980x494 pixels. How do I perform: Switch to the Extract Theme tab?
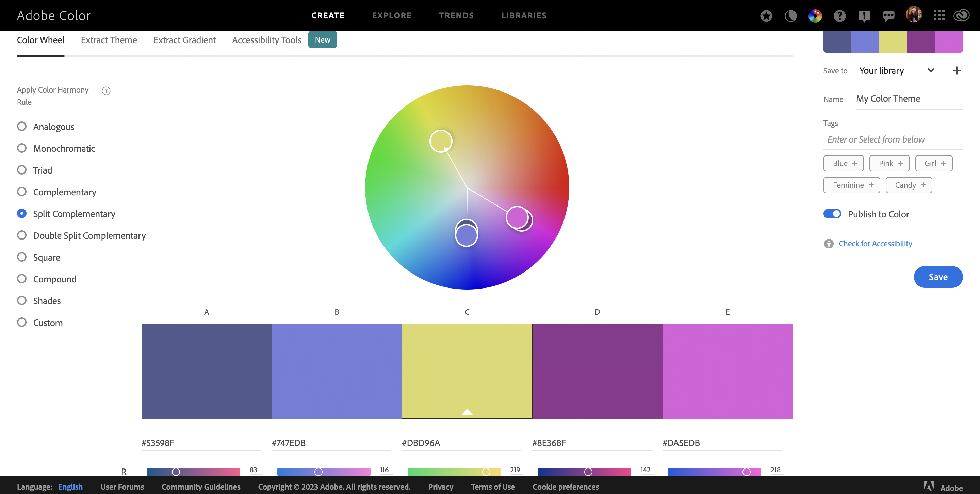tap(109, 40)
